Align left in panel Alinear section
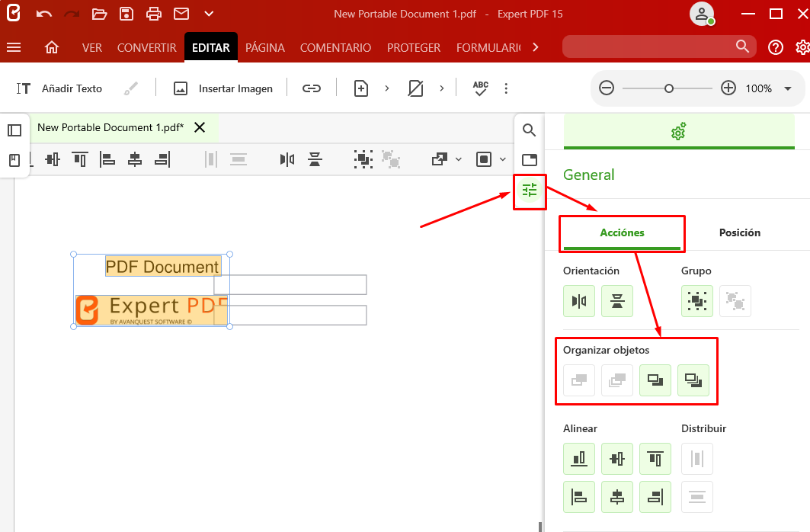Screen dimensions: 810x532 click(x=579, y=497)
